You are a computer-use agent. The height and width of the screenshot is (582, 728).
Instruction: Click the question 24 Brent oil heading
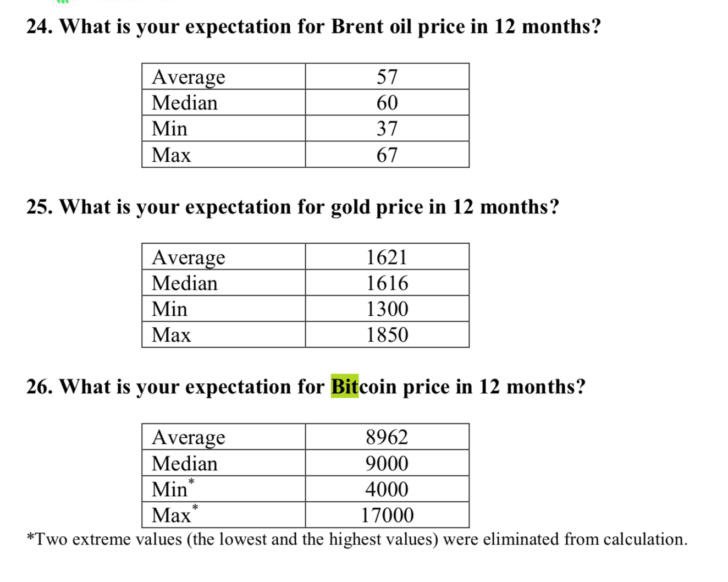pos(314,26)
